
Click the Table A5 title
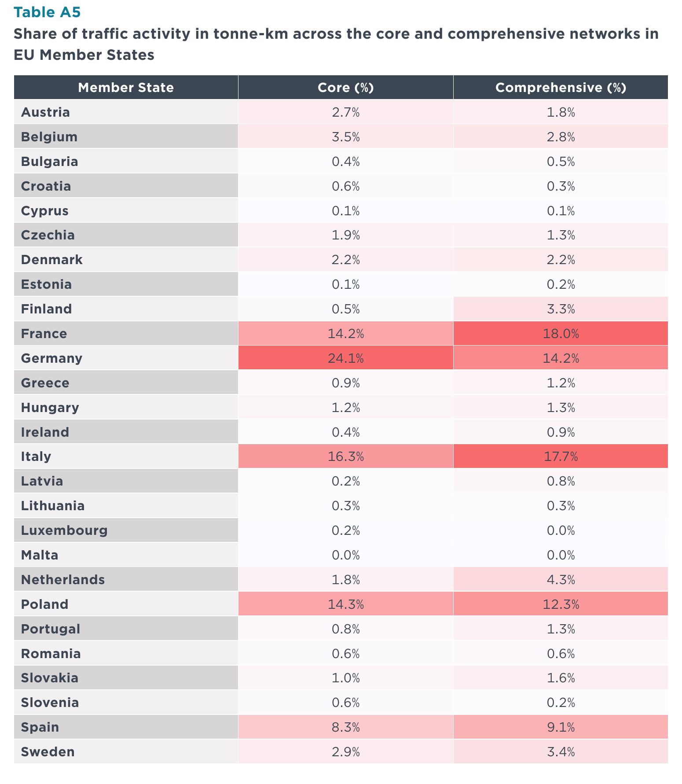pos(47,12)
